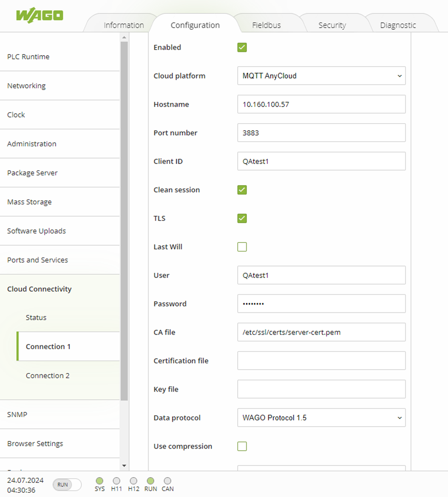Screen dimensions: 448x497
Task: Switch to the Security tab
Action: pos(332,25)
